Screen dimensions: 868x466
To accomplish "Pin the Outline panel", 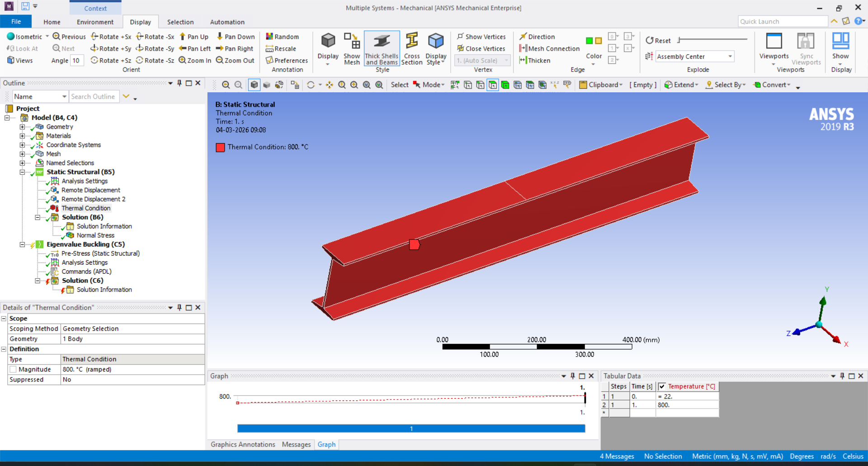I will click(179, 83).
